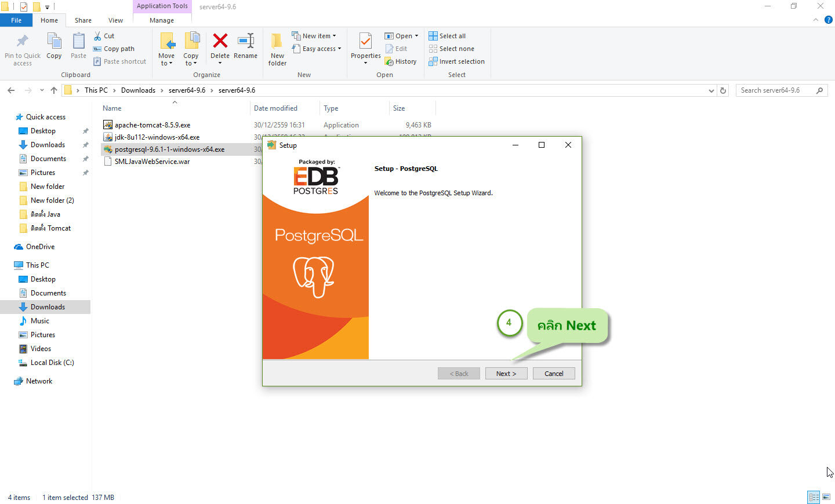Open the File tab
Screen dimensions: 835x504
click(x=16, y=20)
